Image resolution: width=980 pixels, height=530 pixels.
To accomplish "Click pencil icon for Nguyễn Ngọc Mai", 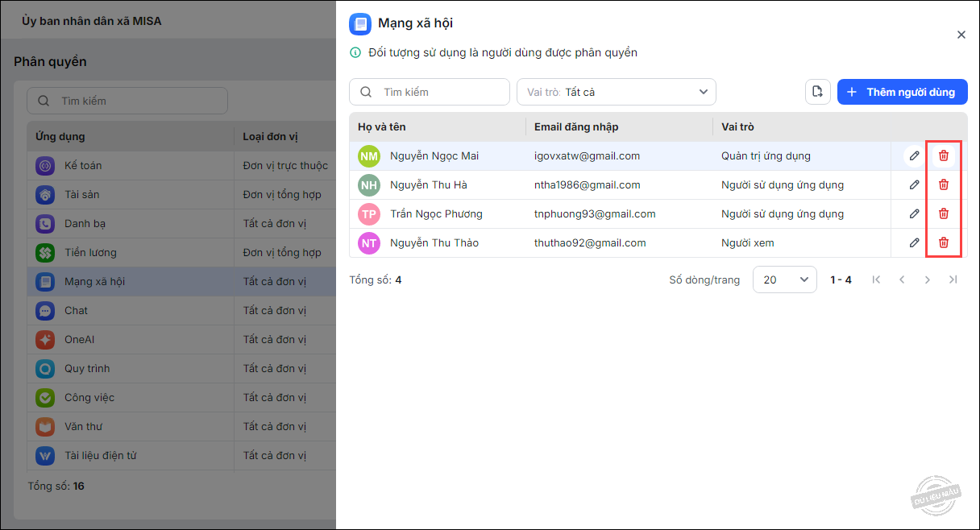I will coord(914,155).
